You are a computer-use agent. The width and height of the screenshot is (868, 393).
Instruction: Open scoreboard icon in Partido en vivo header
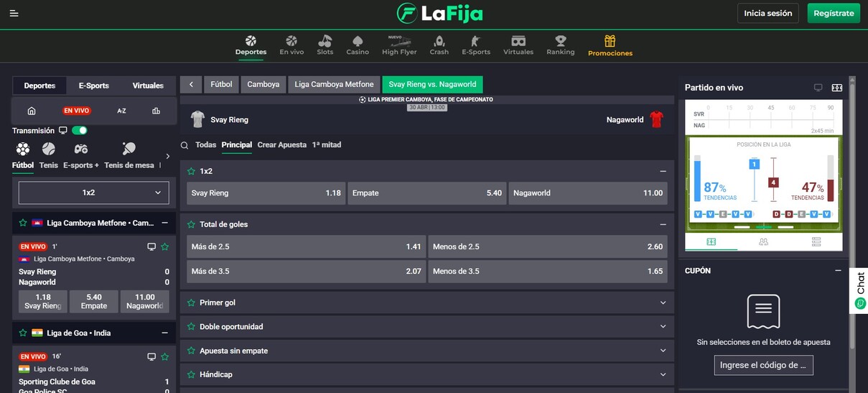(x=837, y=88)
